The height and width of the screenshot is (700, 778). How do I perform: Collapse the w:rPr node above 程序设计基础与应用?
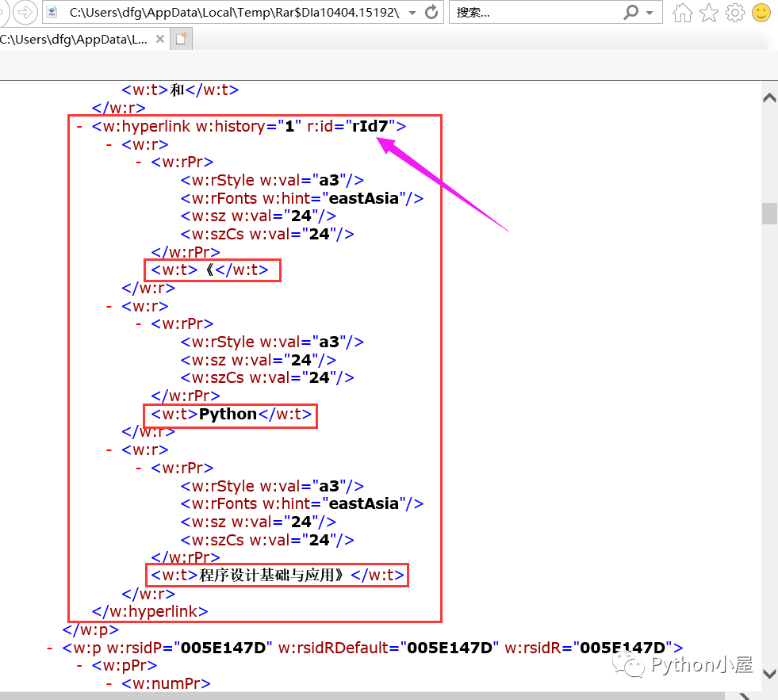coord(139,469)
